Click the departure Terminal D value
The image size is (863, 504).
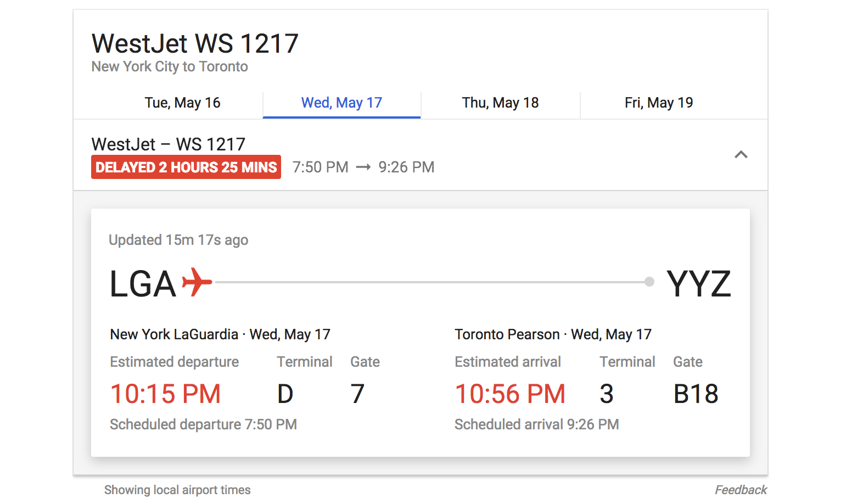click(285, 394)
